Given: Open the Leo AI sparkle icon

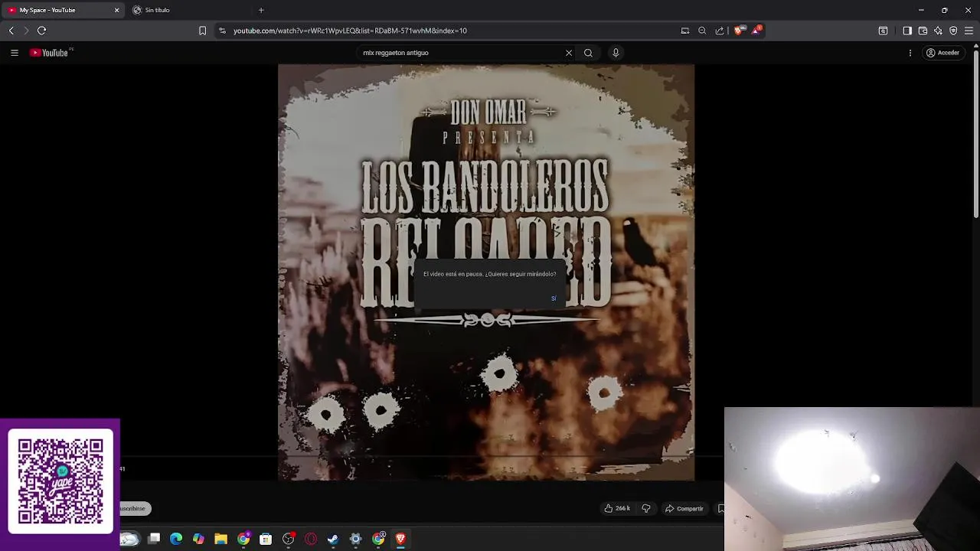Looking at the screenshot, I should (938, 31).
